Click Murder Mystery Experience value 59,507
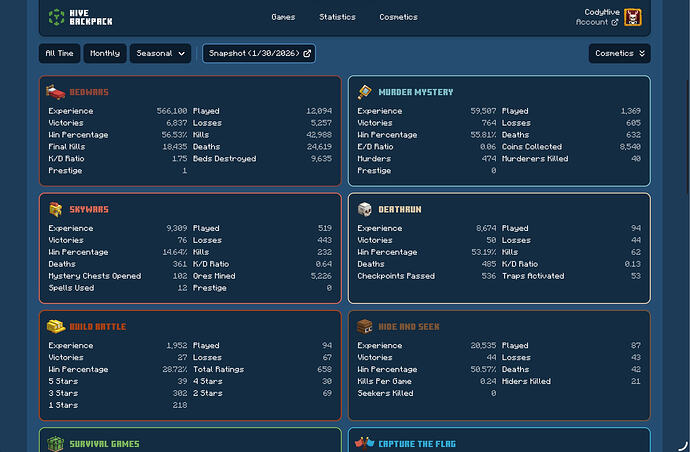Viewport: 690px width, 452px height. (x=483, y=111)
